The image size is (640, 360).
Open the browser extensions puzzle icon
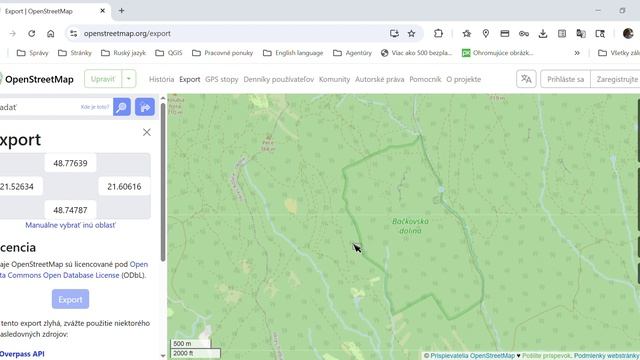coord(438,33)
